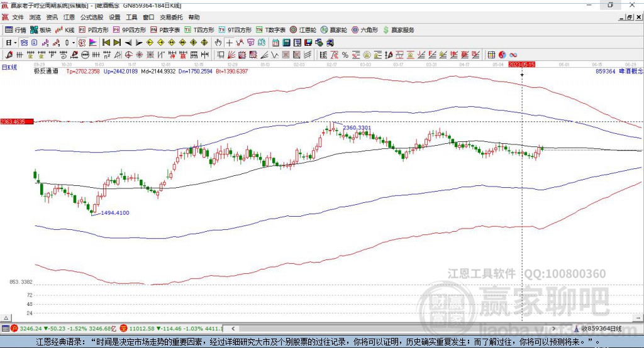Open the 9T四方形 tool
This screenshot has width=644, height=348.
235,30
